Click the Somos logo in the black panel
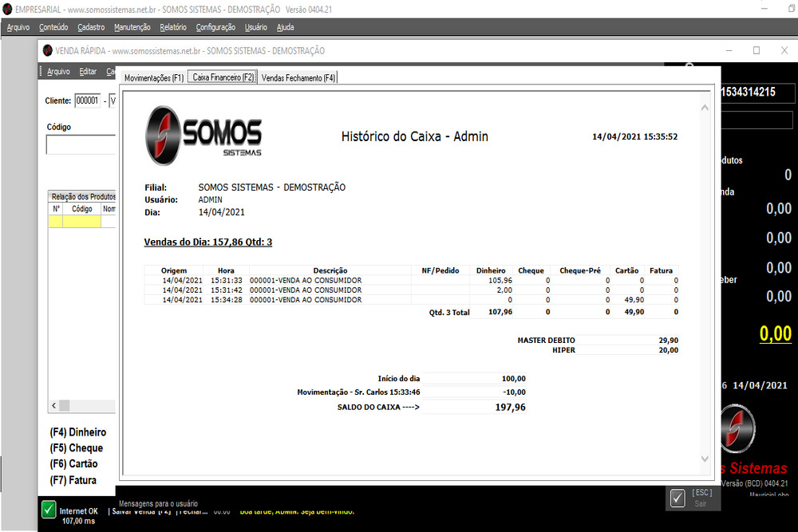 point(738,428)
